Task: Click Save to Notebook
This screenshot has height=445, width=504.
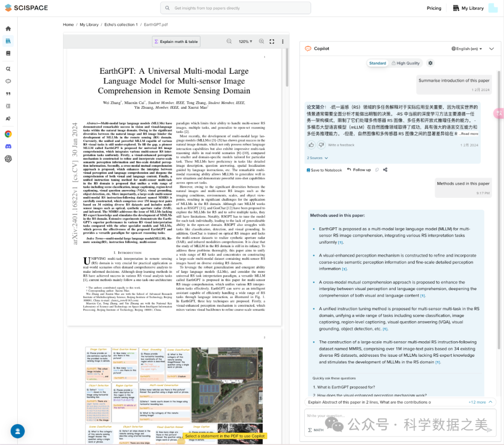Action: click(x=324, y=170)
